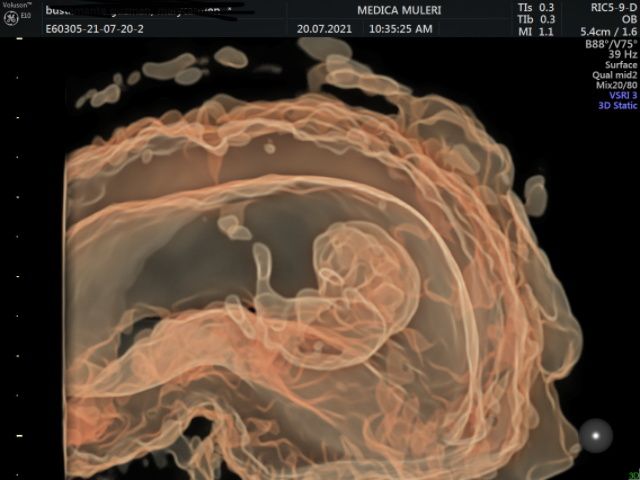Viewport: 640px width, 480px height.
Task: Select the RIC5-9-D probe label
Action: click(613, 7)
